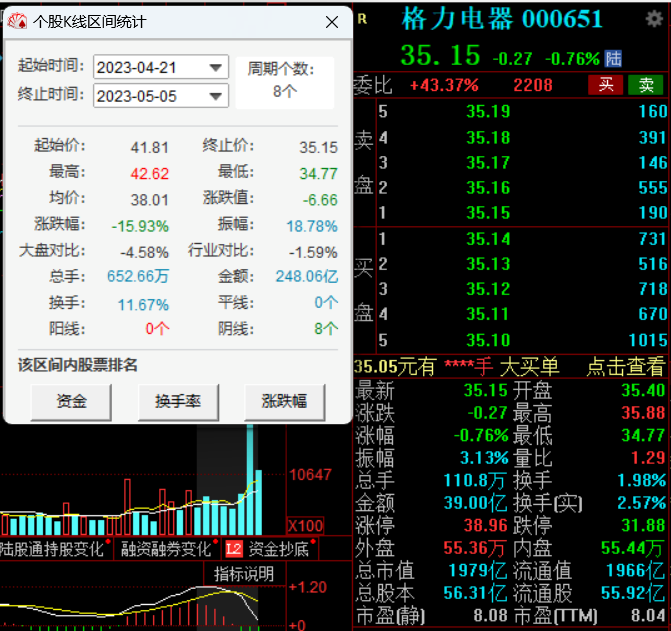Click the 振幅 value 18.78% in dialog
Viewport: 671px width, 631px height.
pyautogui.click(x=312, y=226)
